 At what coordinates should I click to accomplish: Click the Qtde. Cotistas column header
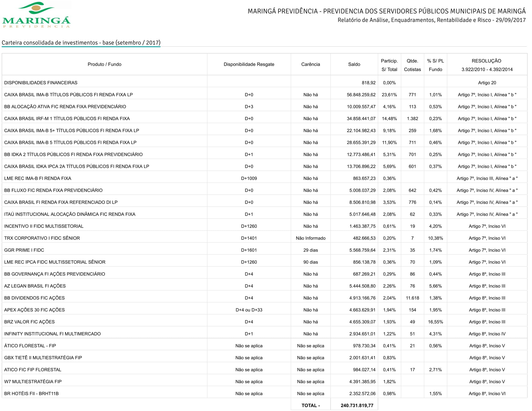412,65
